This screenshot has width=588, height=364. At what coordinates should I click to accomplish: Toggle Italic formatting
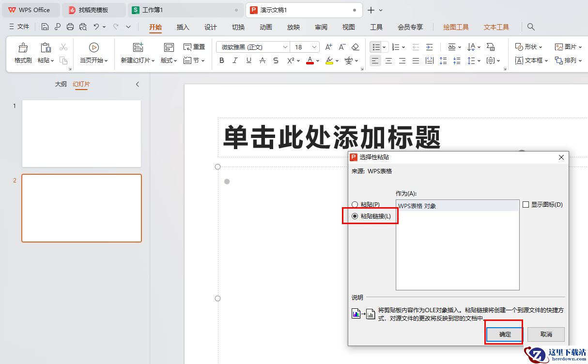(235, 61)
